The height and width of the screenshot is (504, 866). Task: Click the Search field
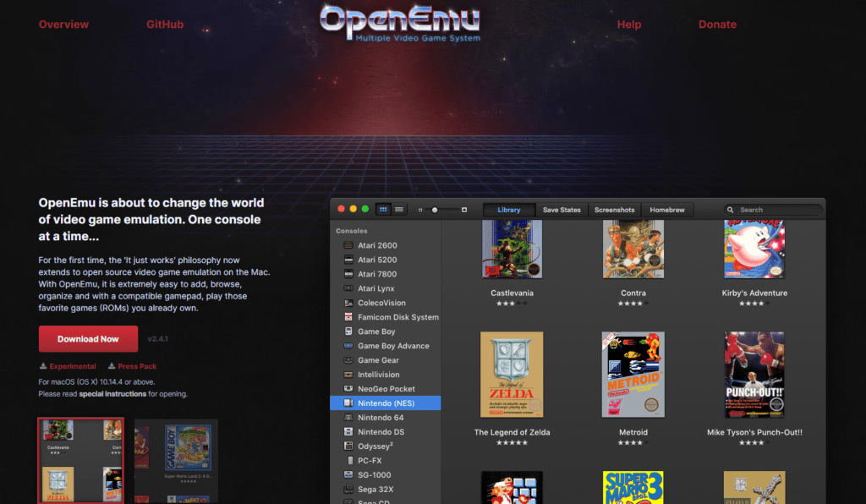tap(773, 210)
